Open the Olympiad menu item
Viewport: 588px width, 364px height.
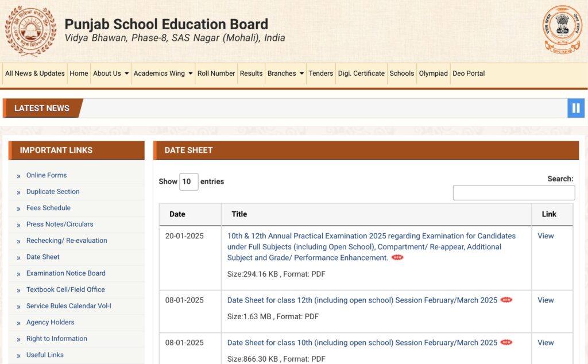[433, 73]
